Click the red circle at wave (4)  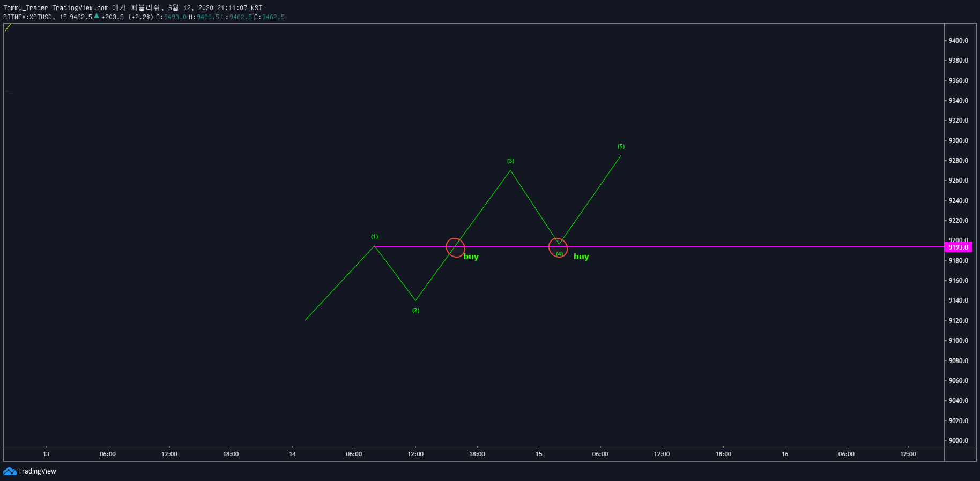[x=558, y=247]
